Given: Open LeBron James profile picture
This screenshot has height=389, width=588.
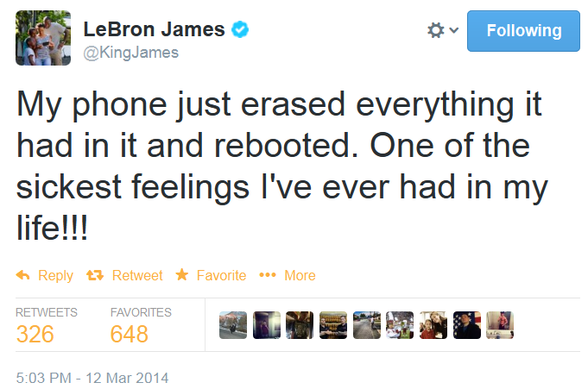Looking at the screenshot, I should click(x=43, y=38).
